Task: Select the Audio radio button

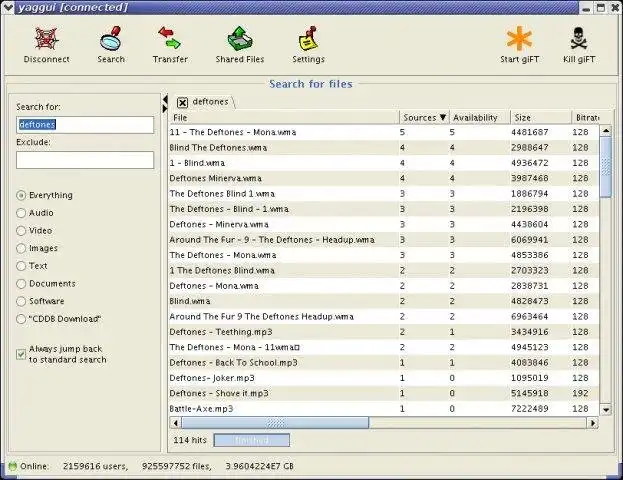Action: [21, 213]
